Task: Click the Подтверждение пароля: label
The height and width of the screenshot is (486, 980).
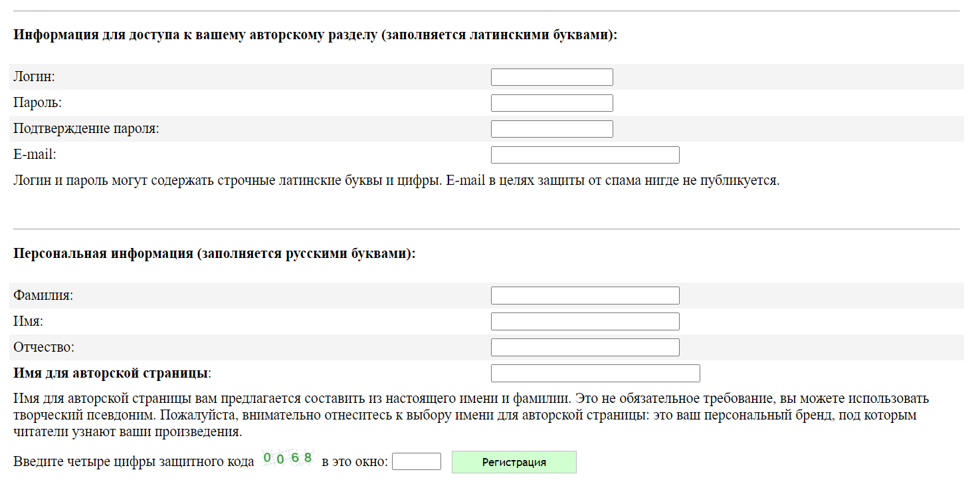Action: click(86, 128)
